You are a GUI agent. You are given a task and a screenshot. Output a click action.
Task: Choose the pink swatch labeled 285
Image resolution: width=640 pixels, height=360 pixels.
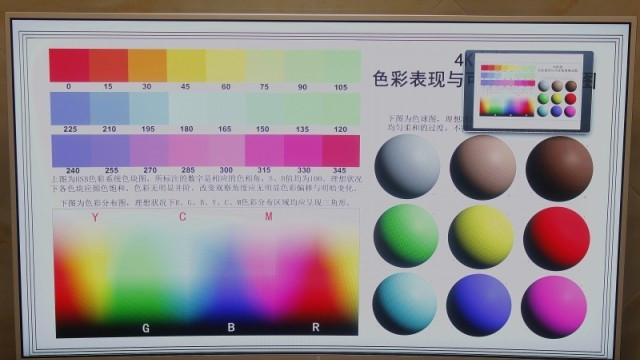[x=187, y=151]
